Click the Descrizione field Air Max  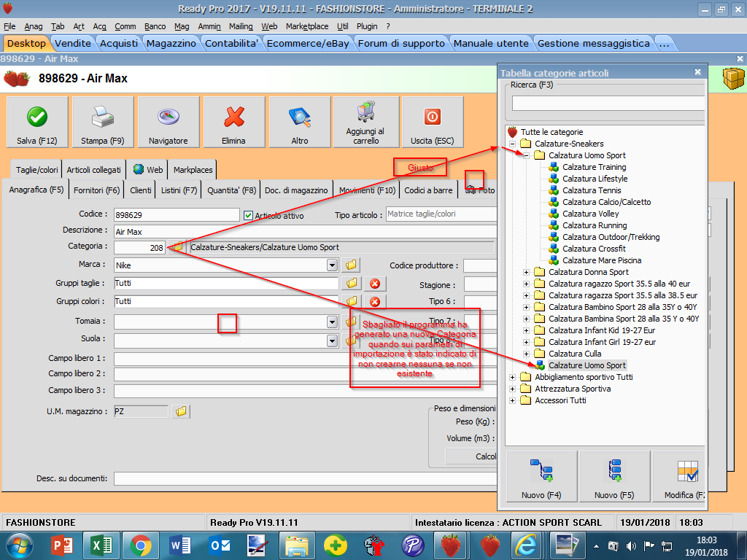[305, 231]
